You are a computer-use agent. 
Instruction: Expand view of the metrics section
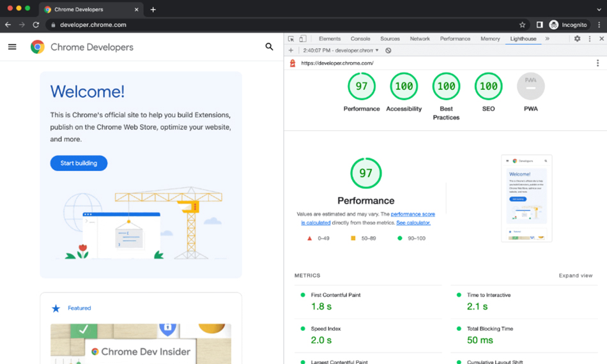coord(575,275)
